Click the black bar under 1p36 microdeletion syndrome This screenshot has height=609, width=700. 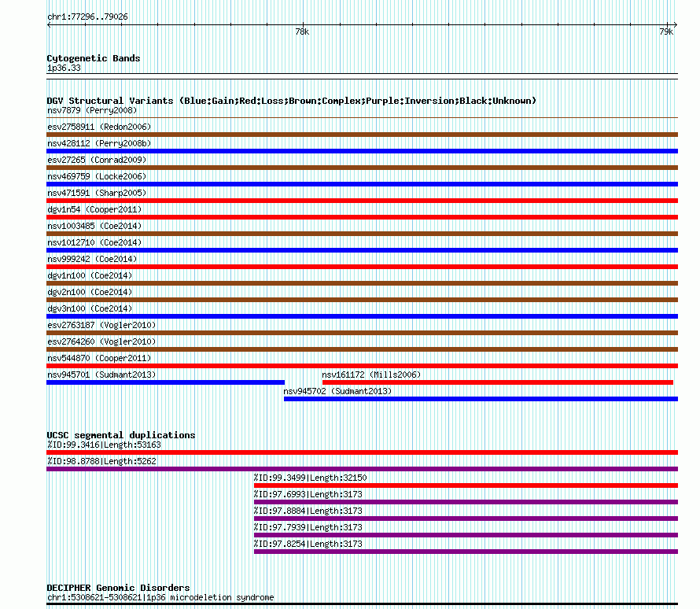(362, 604)
